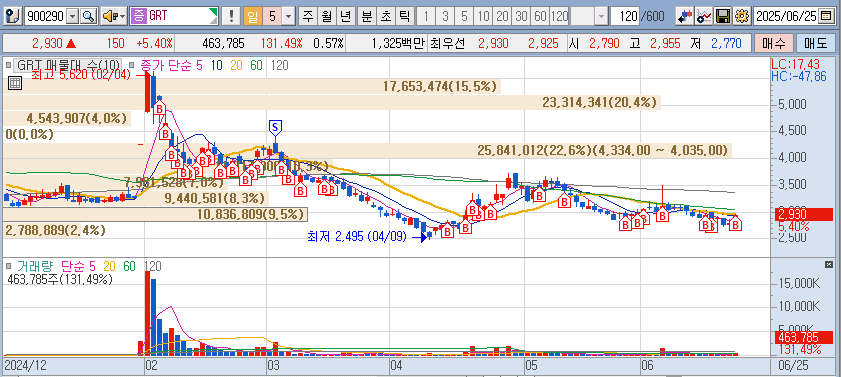Image resolution: width=841 pixels, height=377 pixels.
Task: Select the 30 interval button in toolbar
Action: [521, 16]
